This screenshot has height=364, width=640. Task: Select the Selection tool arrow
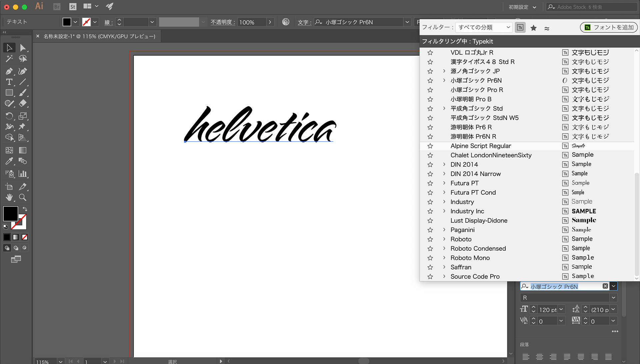tap(9, 48)
